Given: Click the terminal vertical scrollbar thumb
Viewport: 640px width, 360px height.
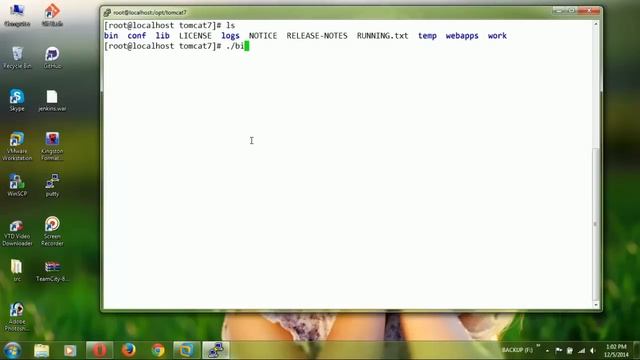Looking at the screenshot, I should click(596, 224).
